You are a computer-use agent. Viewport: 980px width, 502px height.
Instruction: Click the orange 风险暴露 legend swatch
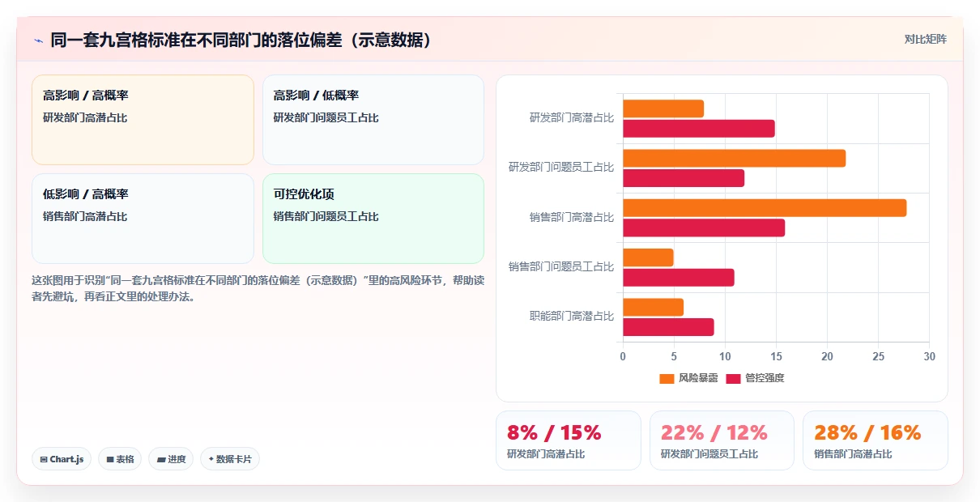(667, 378)
